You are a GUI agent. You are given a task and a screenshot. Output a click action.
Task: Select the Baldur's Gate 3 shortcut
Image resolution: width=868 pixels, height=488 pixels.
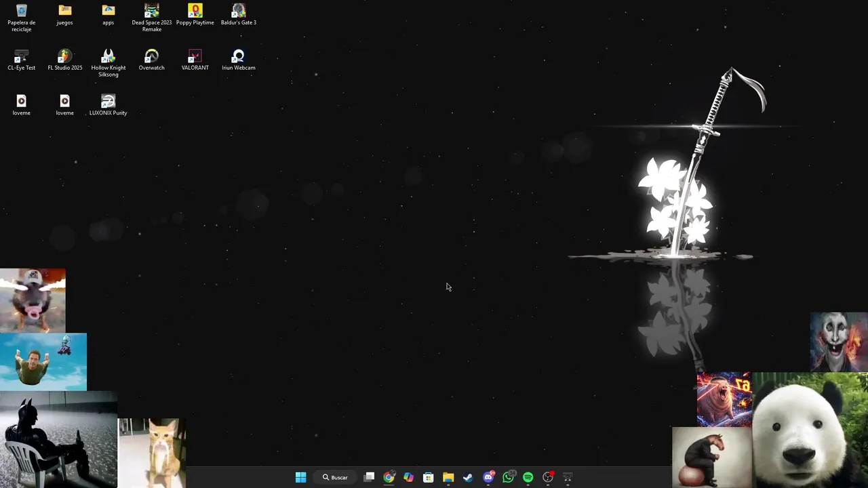(238, 15)
